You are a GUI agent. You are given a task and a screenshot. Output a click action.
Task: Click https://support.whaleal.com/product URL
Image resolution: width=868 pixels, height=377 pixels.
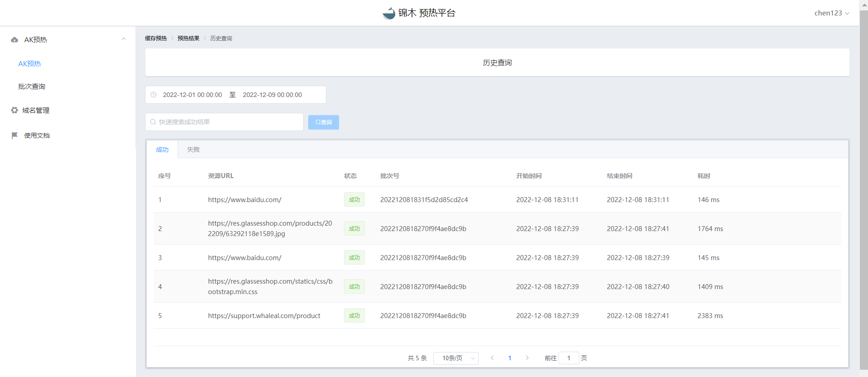coord(264,316)
